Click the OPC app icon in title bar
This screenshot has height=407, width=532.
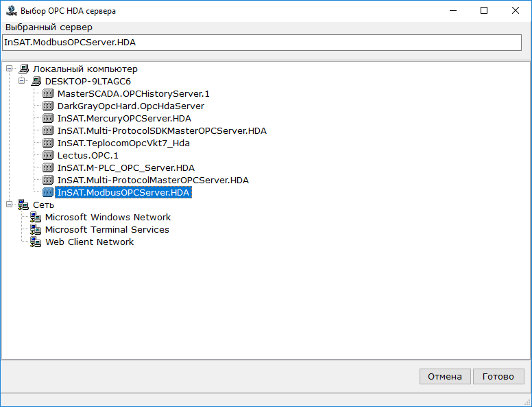point(12,10)
